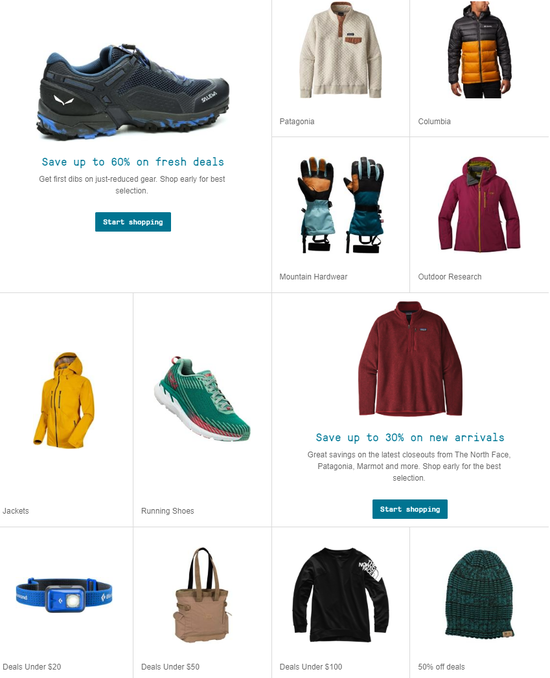Image resolution: width=550 pixels, height=678 pixels.
Task: Click Start shopping under new arrivals
Action: pyautogui.click(x=409, y=509)
